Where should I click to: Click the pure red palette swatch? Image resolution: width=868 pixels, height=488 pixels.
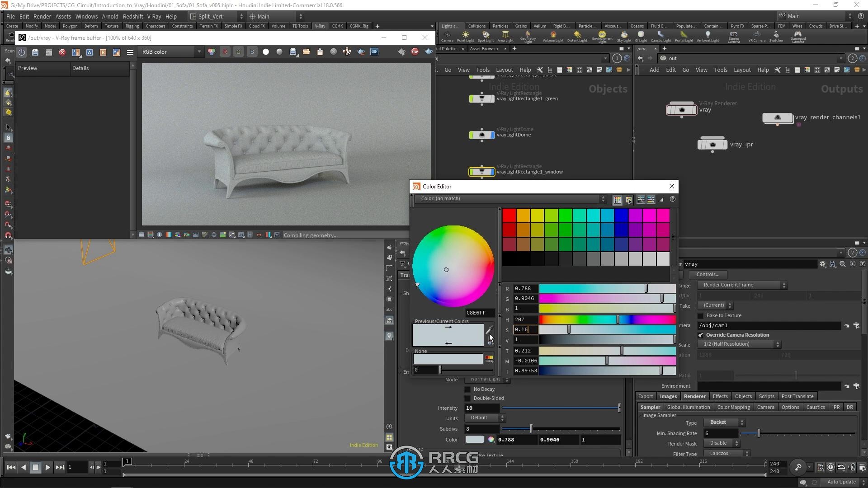[x=509, y=216]
